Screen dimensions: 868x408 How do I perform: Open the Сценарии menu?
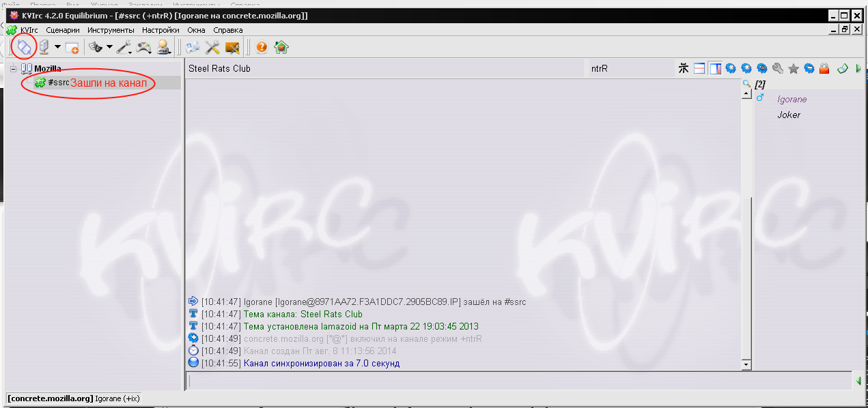point(64,30)
